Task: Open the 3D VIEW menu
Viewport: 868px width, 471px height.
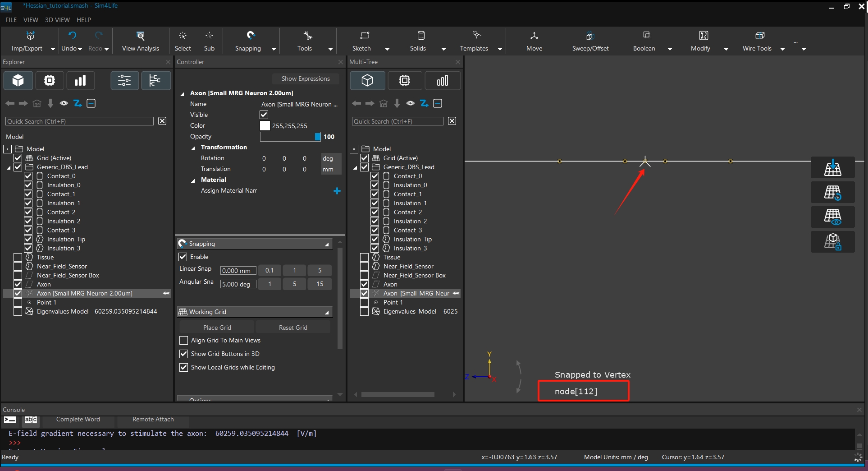Action: click(x=57, y=20)
